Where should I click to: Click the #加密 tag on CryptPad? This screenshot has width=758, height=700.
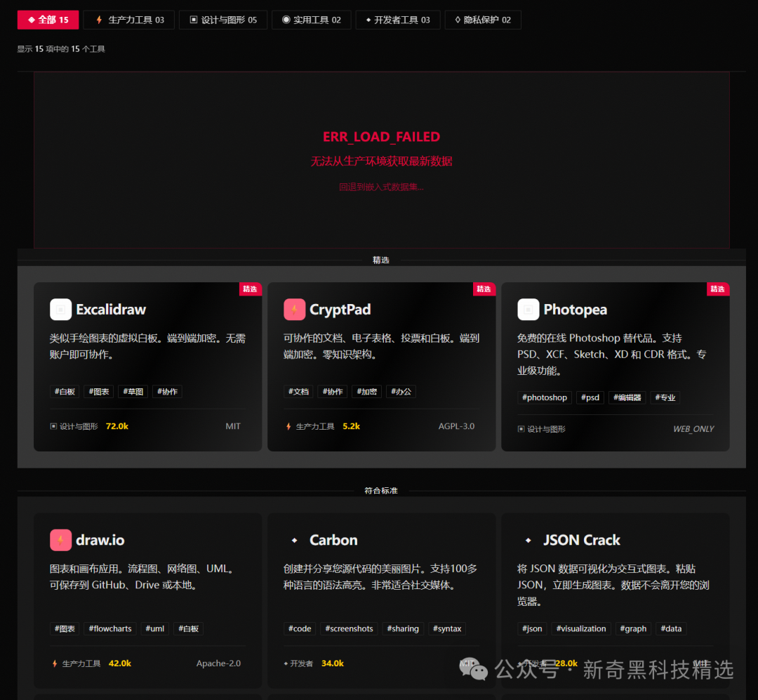pos(367,391)
